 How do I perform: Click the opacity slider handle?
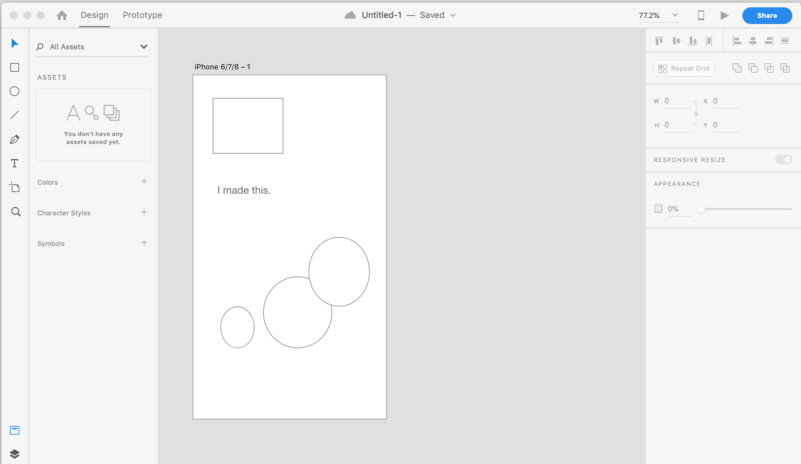pos(701,208)
